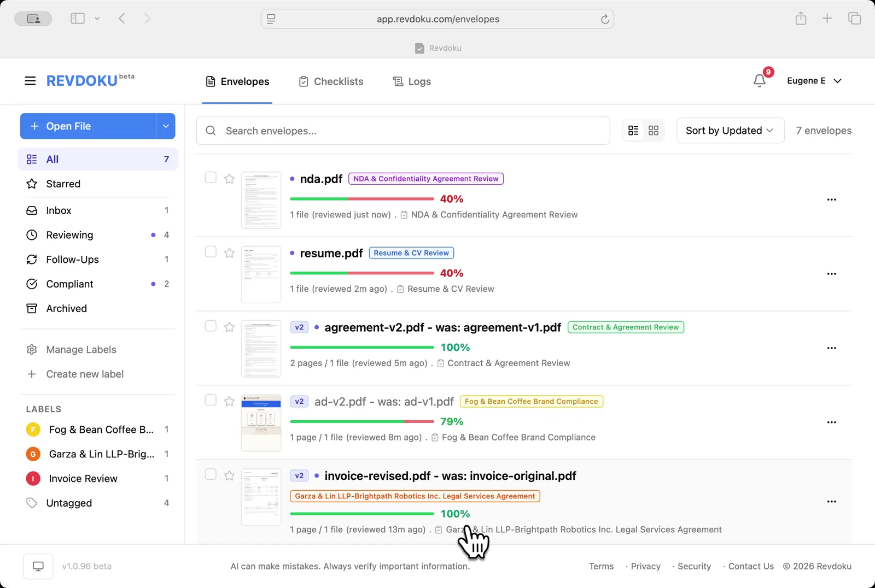Open the Archived envelopes section
Screen dimensions: 875x588
tap(66, 308)
